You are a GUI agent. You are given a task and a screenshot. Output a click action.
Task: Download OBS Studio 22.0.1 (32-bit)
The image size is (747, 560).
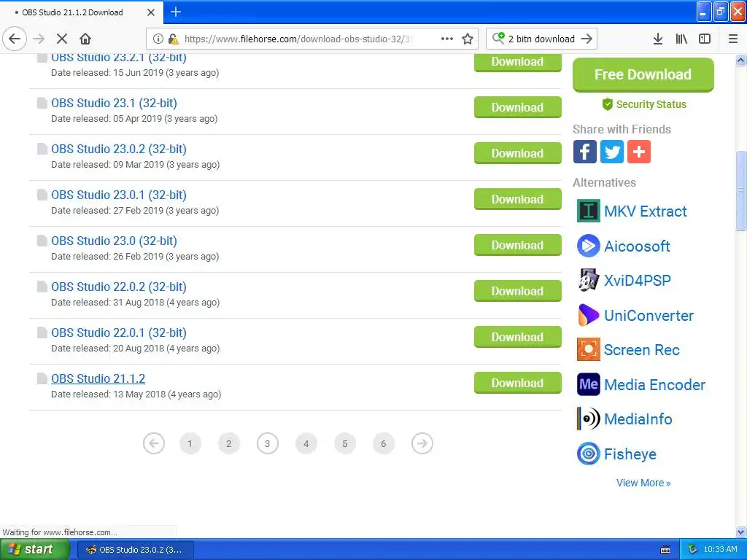click(517, 337)
